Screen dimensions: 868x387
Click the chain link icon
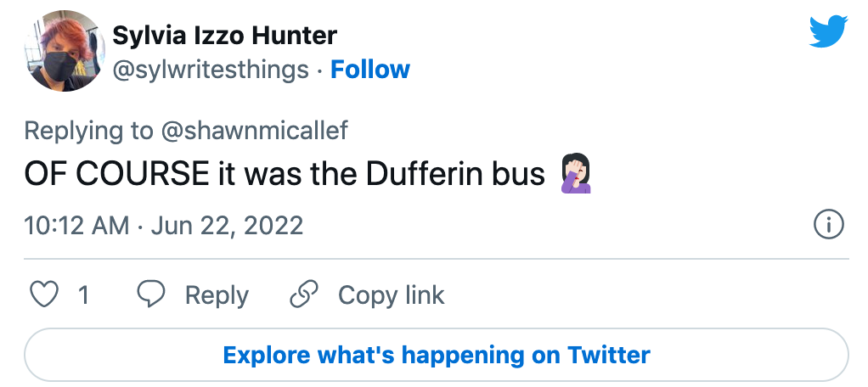point(303,294)
